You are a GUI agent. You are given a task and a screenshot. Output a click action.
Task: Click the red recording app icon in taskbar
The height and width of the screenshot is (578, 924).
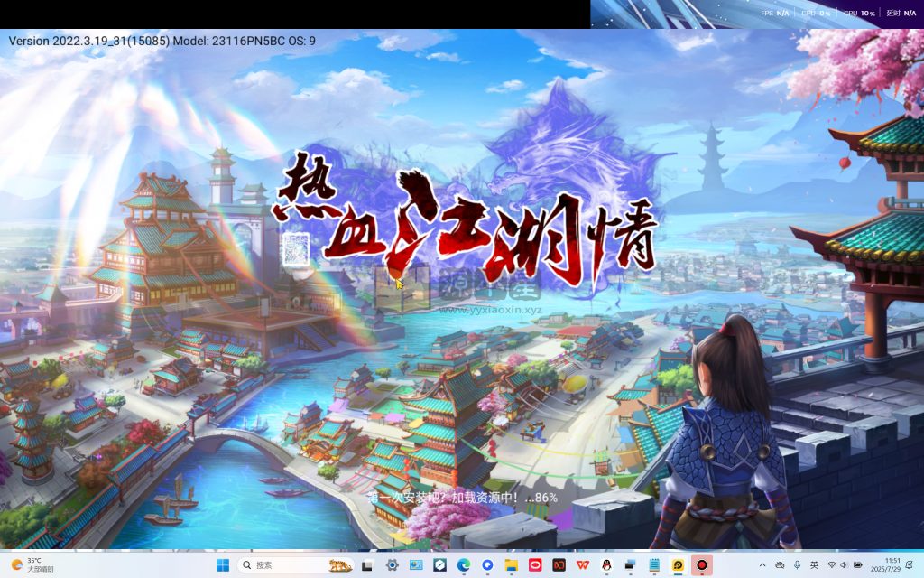click(x=701, y=564)
